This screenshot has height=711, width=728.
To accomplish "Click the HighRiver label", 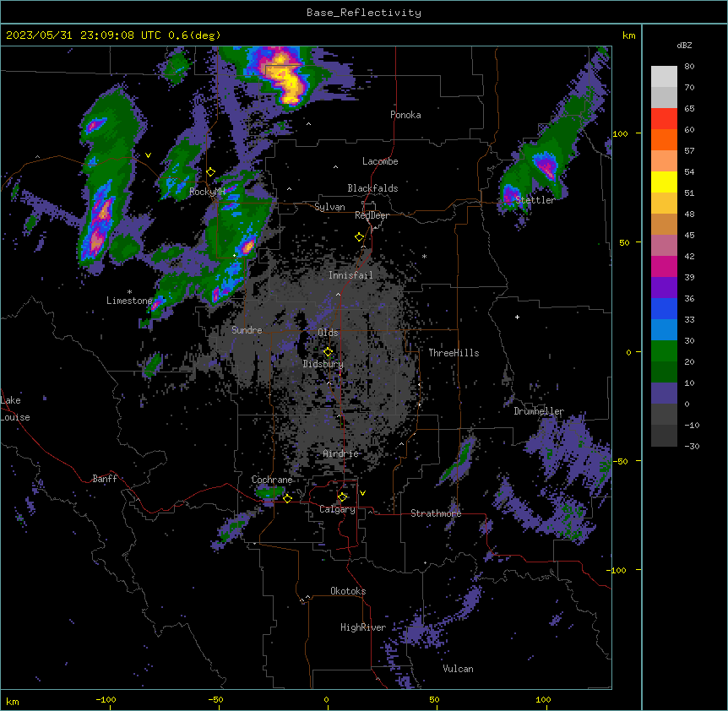I will tap(363, 627).
